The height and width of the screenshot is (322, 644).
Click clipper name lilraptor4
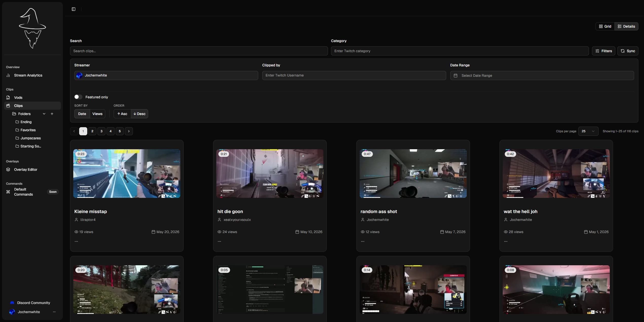point(88,220)
